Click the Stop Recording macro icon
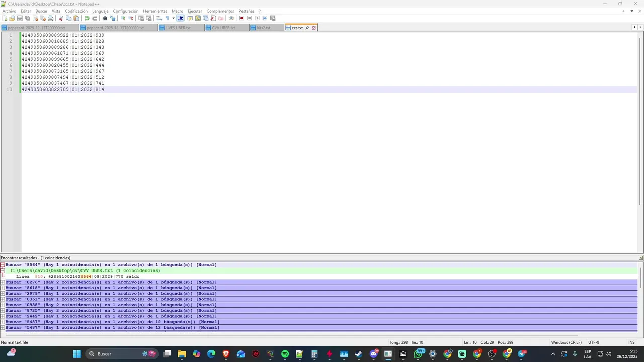 tap(249, 18)
